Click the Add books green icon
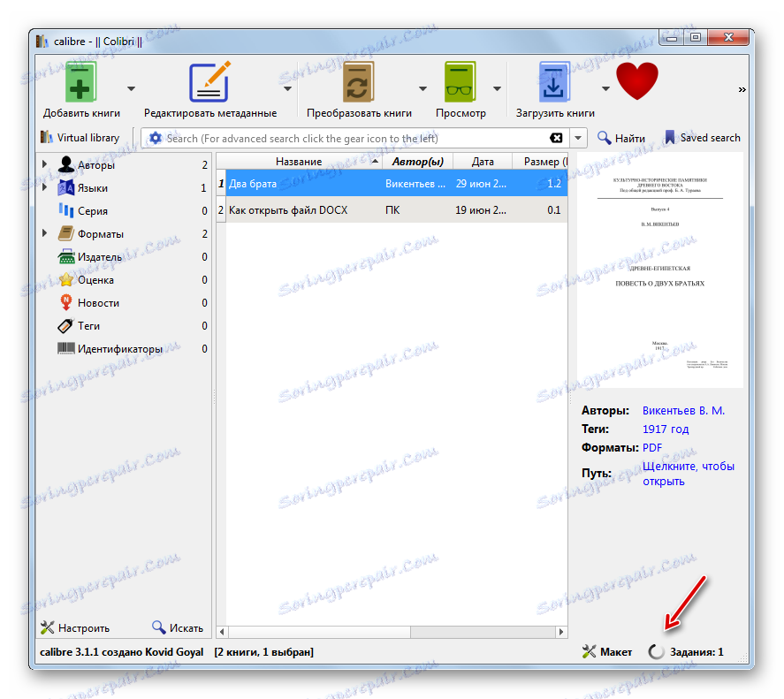The image size is (784, 699). (80, 83)
